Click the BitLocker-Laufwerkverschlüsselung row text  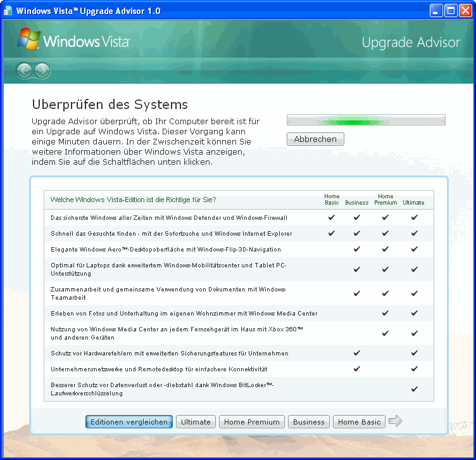point(162,389)
